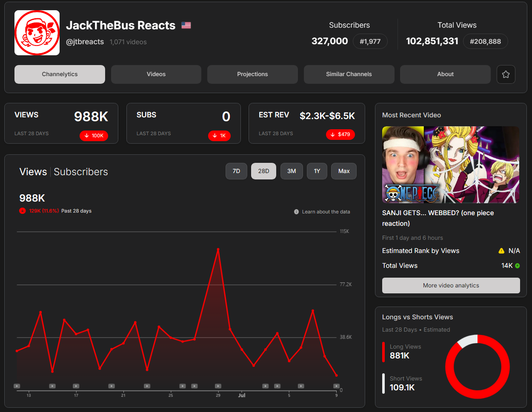Image resolution: width=532 pixels, height=412 pixels.
Task: Click the video marker icon under date 17
Action: point(76,386)
